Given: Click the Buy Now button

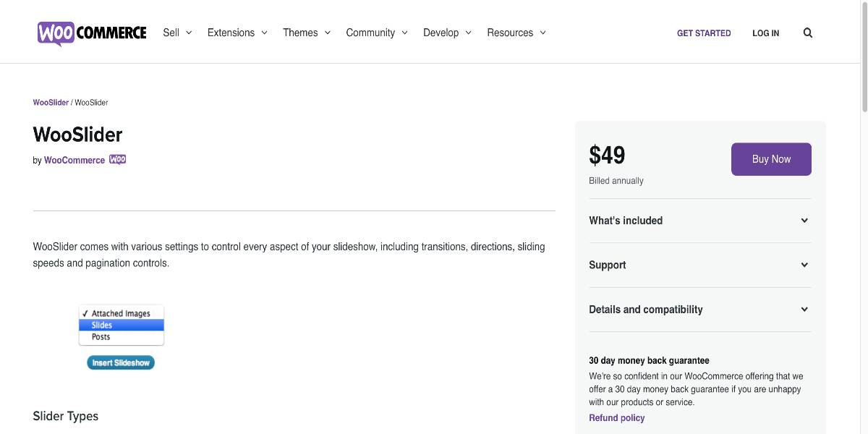Looking at the screenshot, I should (x=771, y=159).
